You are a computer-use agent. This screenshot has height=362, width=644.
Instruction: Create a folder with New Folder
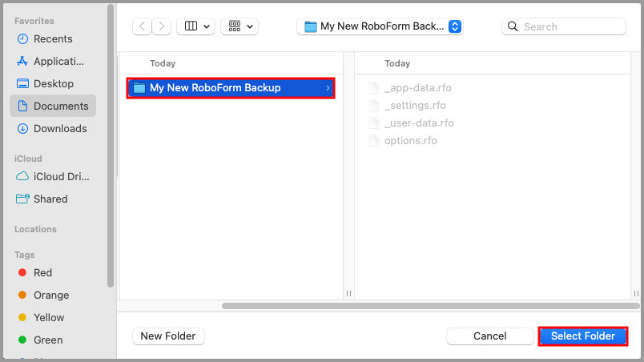tap(168, 336)
